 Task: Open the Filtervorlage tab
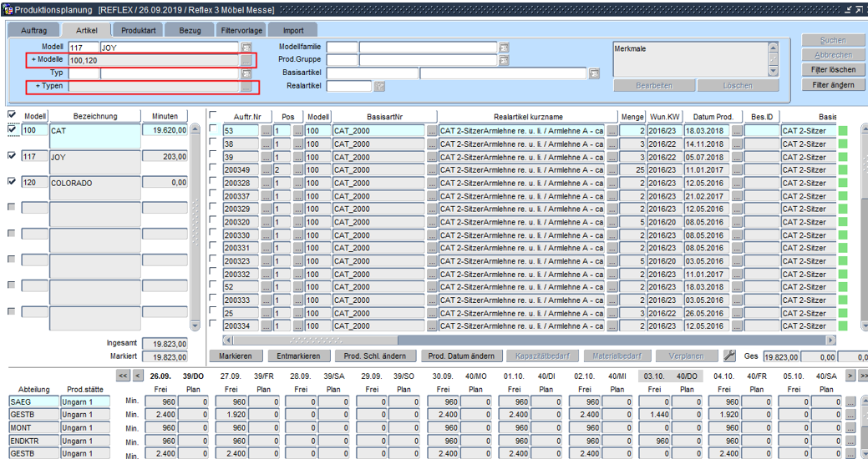[241, 30]
